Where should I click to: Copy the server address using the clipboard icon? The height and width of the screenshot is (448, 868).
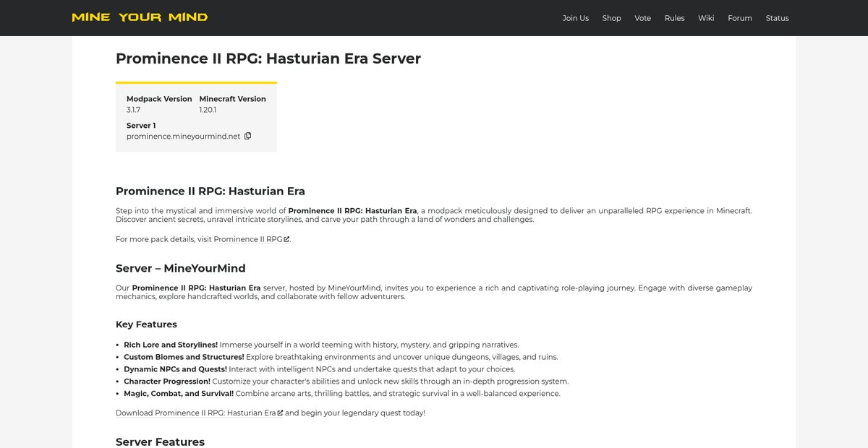pyautogui.click(x=247, y=136)
